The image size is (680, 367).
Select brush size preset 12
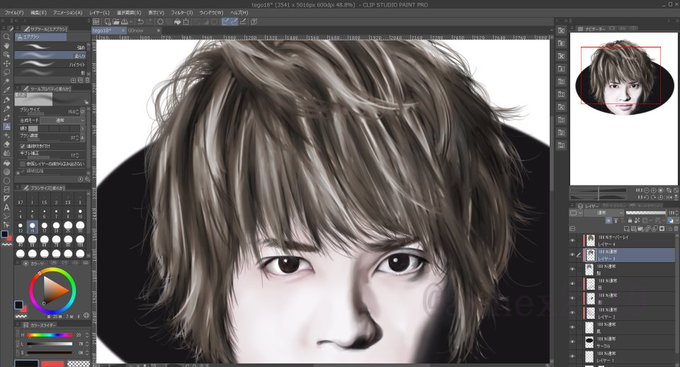pos(20,226)
